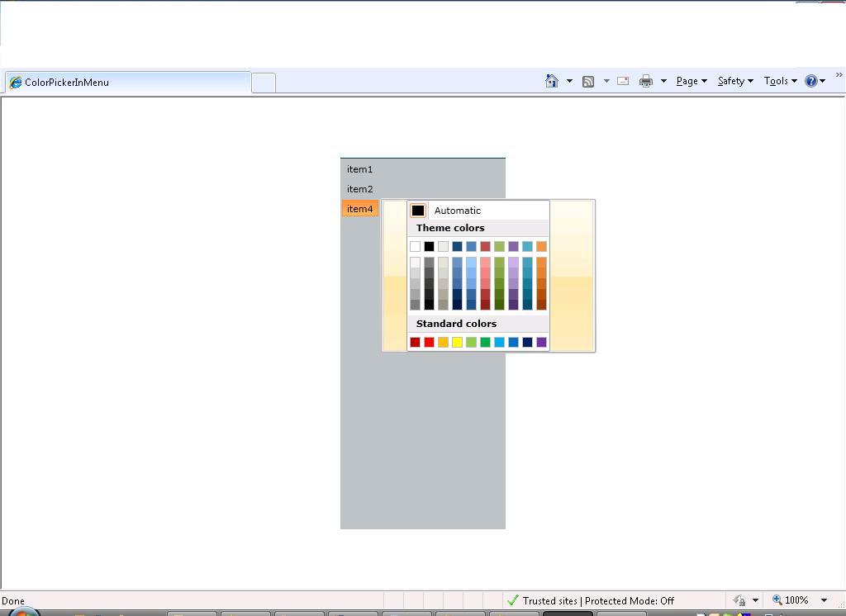Click the Help question mark icon
Viewport: 846px width, 616px height.
pyautogui.click(x=811, y=81)
